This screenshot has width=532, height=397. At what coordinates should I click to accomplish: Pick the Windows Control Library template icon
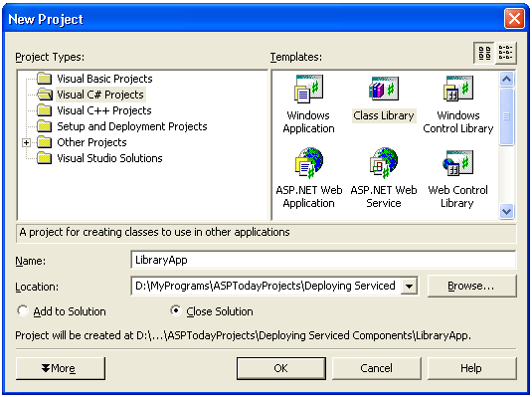[458, 89]
